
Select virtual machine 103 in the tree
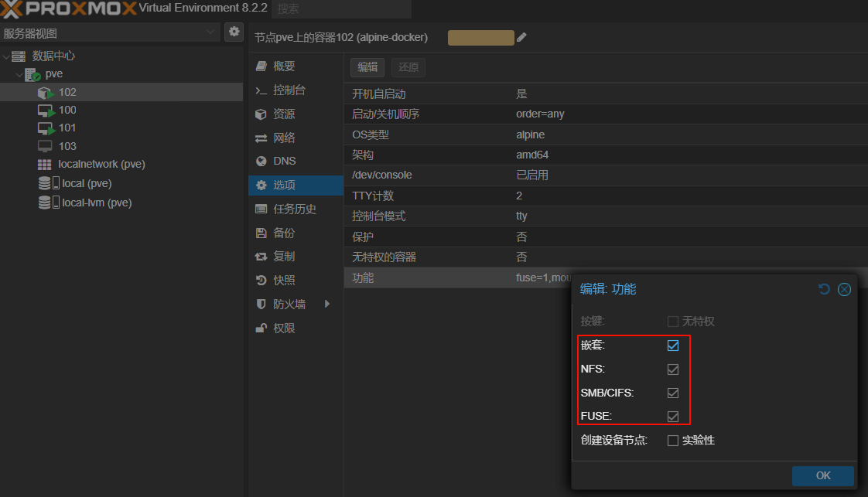[67, 146]
